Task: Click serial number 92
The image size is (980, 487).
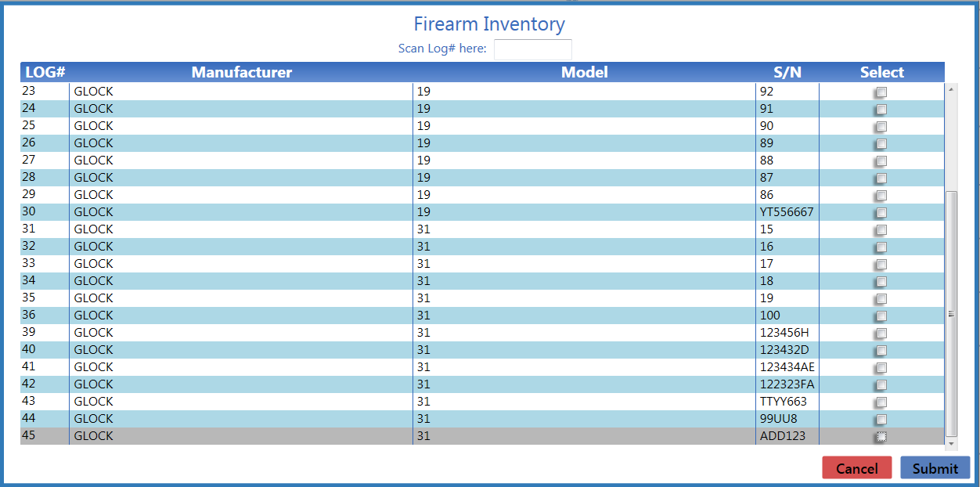Action: coord(766,92)
